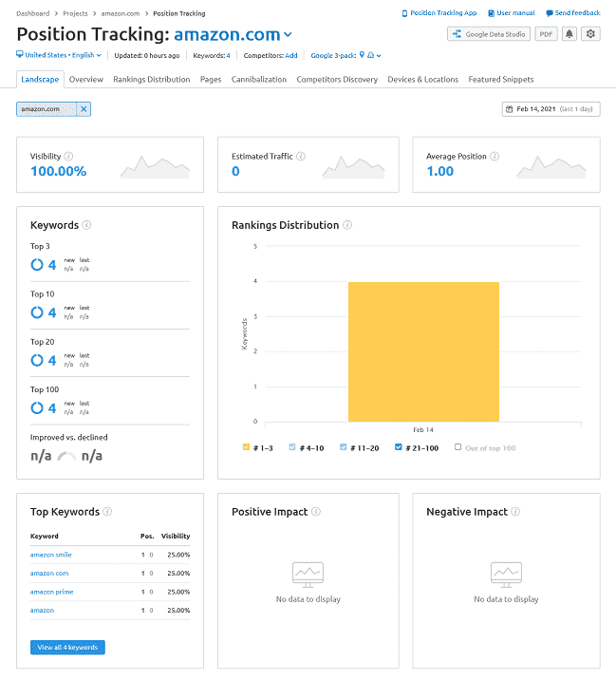Click the Visibility info icon

(x=68, y=156)
